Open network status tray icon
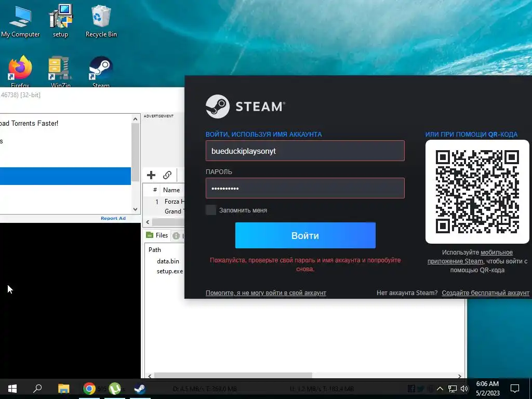 pos(453,389)
